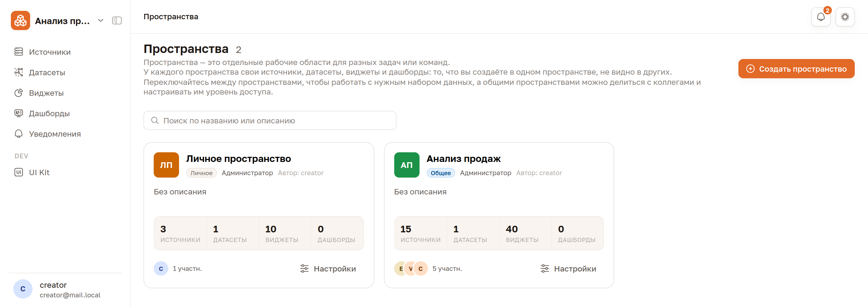
Task: Toggle light theme sun icon
Action: click(x=845, y=17)
